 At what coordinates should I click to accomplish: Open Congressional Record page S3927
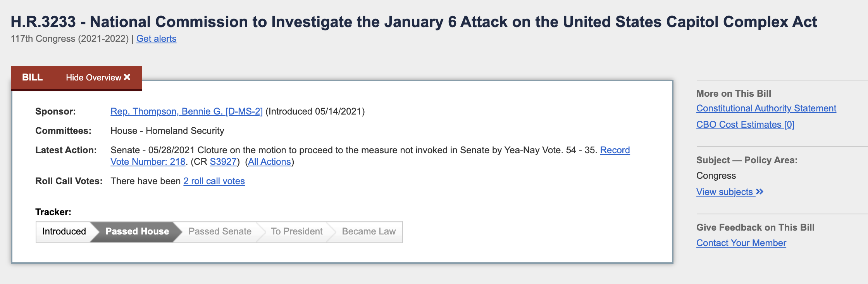pos(223,162)
